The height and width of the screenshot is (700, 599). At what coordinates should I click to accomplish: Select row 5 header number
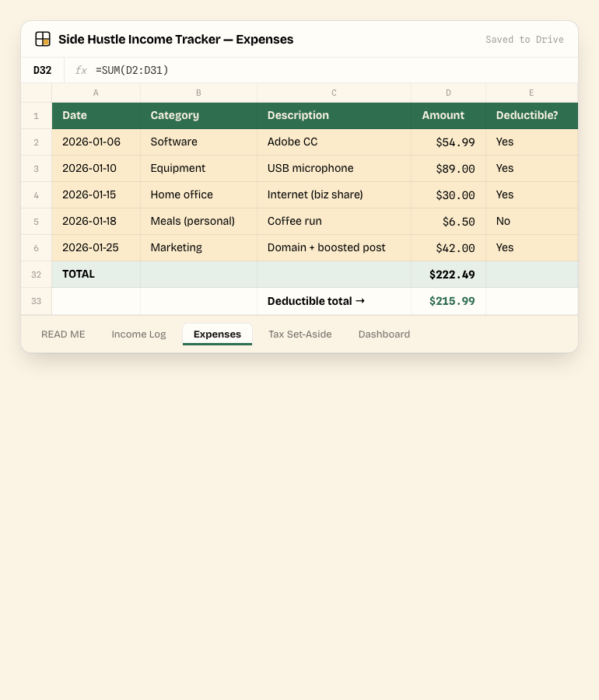pyautogui.click(x=36, y=222)
